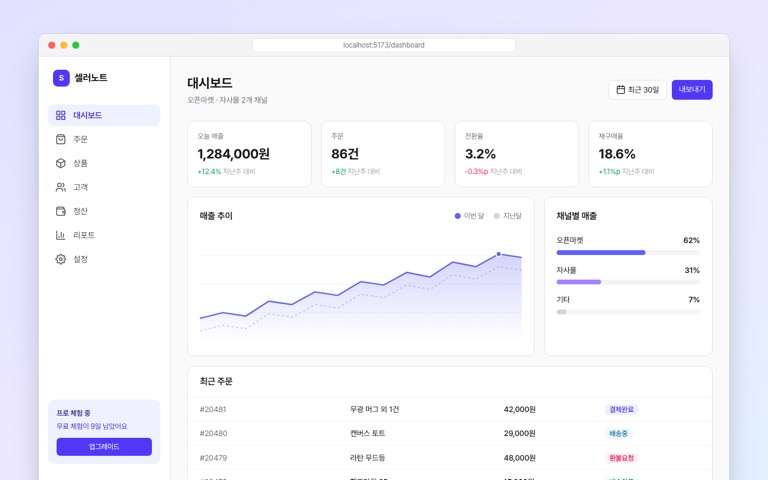
Task: Click order number #20481
Action: [213, 409]
